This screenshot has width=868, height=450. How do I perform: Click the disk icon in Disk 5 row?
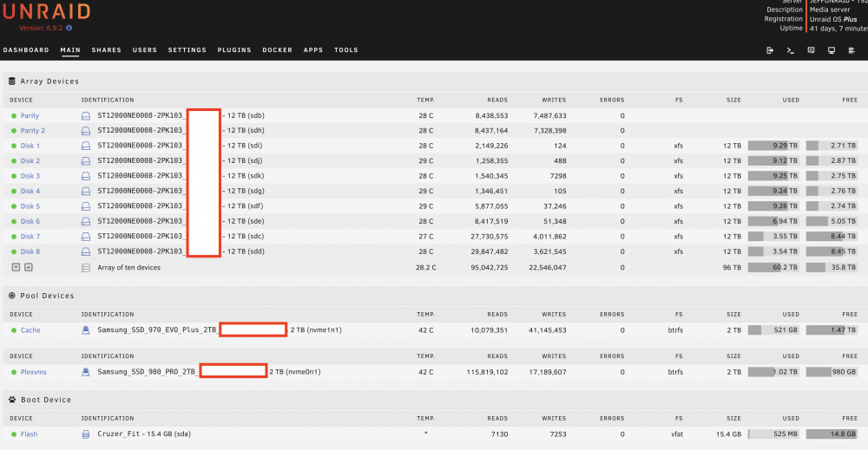click(x=86, y=206)
